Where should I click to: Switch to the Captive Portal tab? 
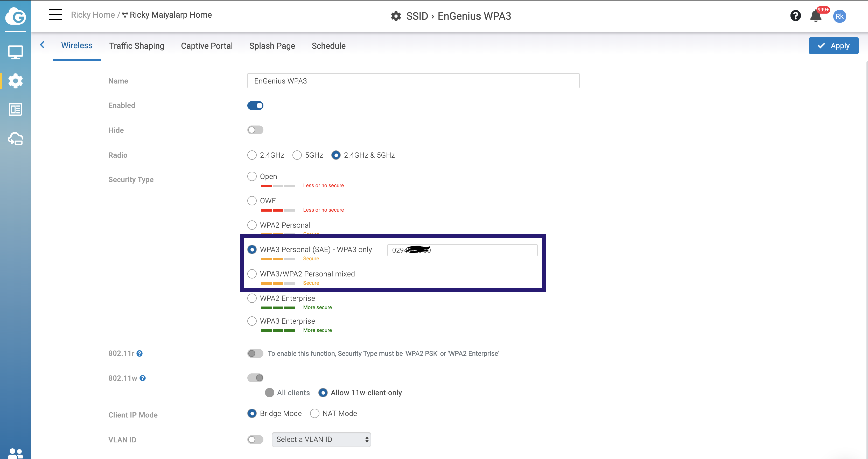tap(207, 46)
